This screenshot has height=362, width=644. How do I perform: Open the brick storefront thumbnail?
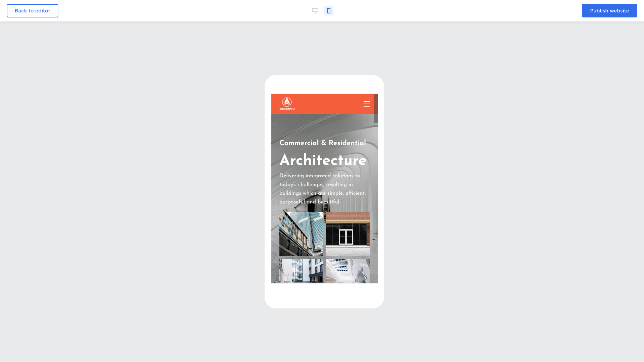point(347,234)
